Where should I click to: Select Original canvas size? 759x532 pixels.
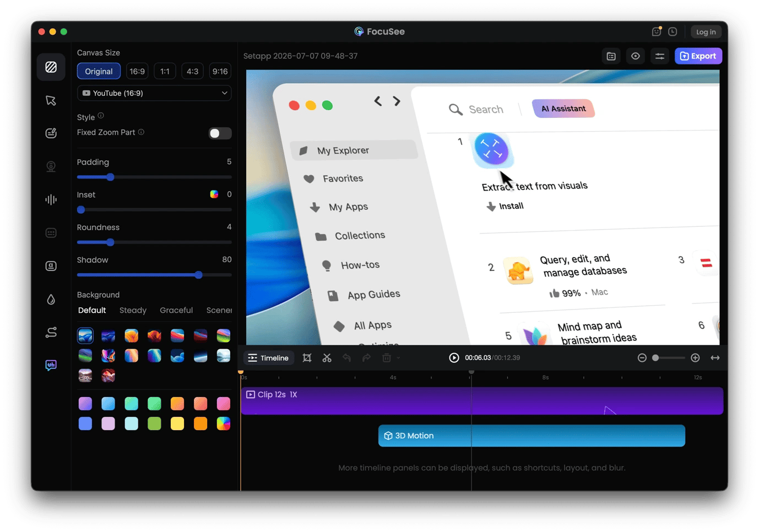99,72
